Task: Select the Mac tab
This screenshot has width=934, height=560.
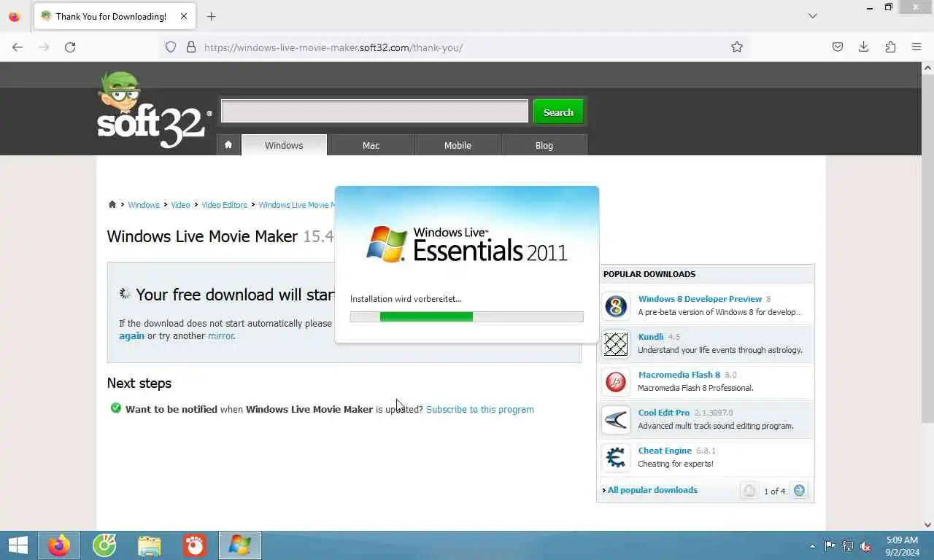Action: [x=371, y=145]
